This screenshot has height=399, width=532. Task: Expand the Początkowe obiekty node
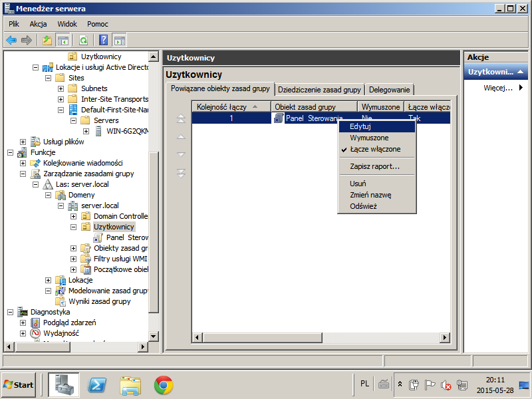[73, 269]
